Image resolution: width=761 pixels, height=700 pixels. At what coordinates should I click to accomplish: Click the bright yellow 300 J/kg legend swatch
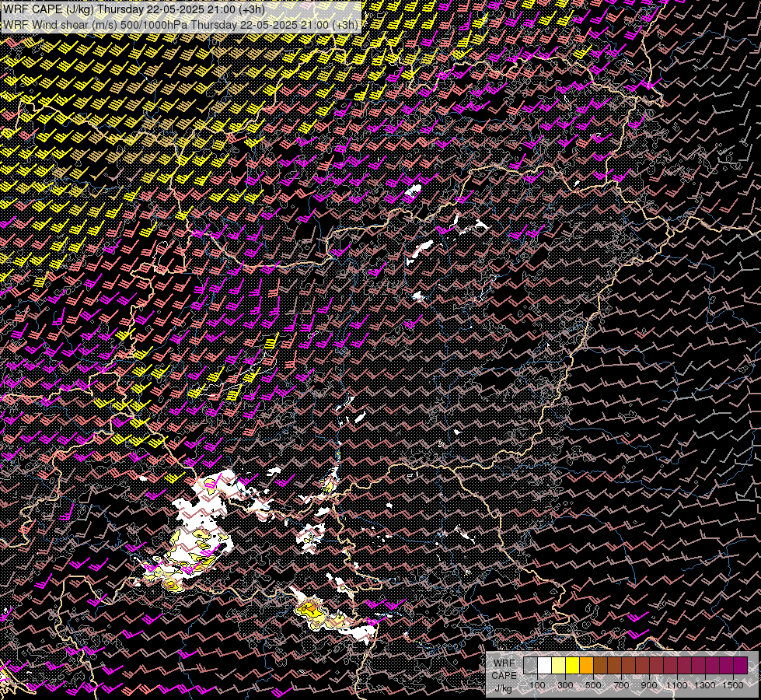click(x=572, y=666)
